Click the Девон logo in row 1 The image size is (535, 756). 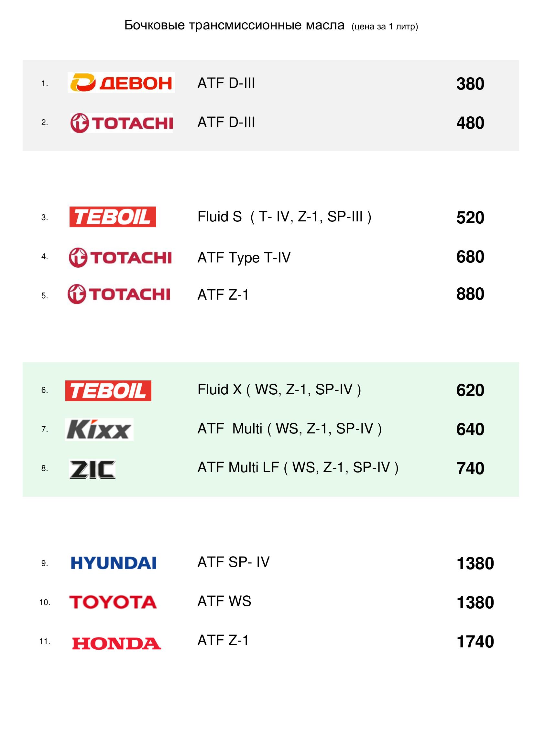[121, 83]
